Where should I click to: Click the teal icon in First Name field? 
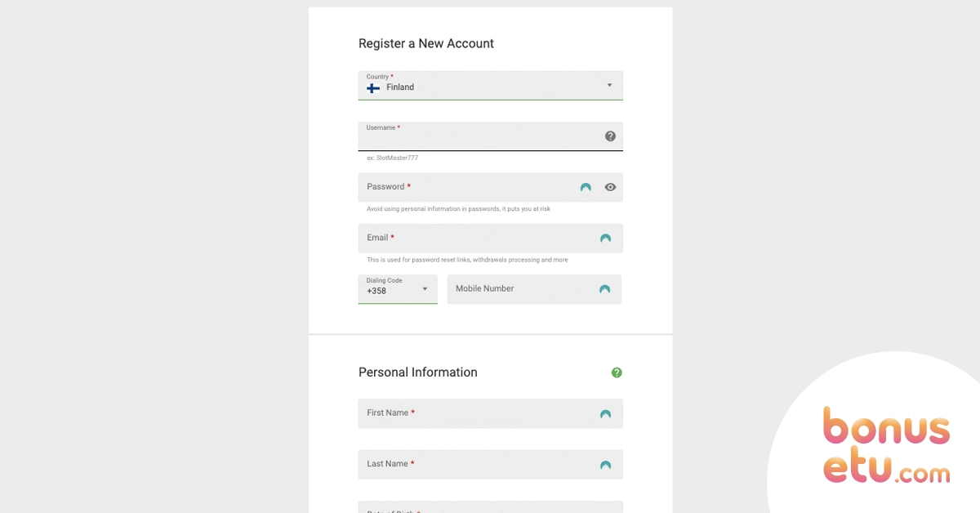pos(605,414)
